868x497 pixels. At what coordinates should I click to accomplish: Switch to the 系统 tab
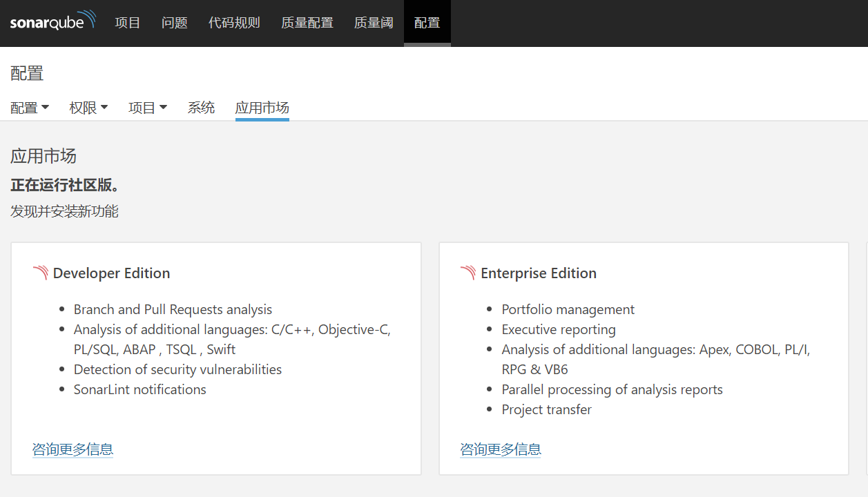(201, 108)
